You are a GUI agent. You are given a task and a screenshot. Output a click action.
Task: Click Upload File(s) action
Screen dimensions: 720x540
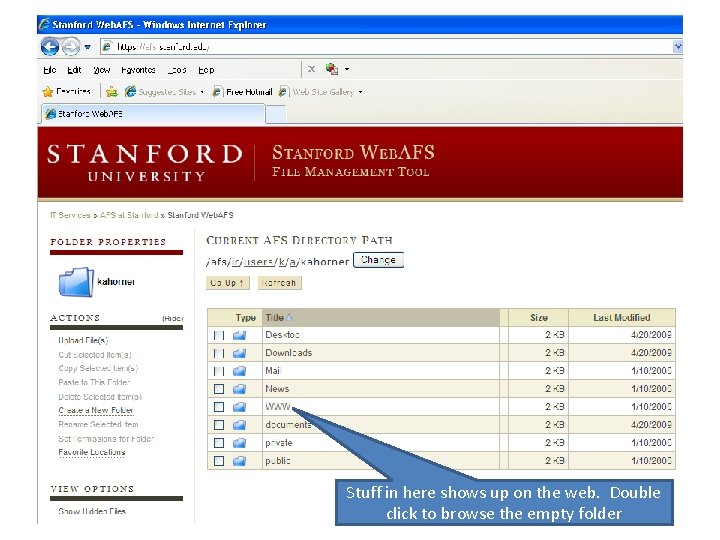(83, 341)
